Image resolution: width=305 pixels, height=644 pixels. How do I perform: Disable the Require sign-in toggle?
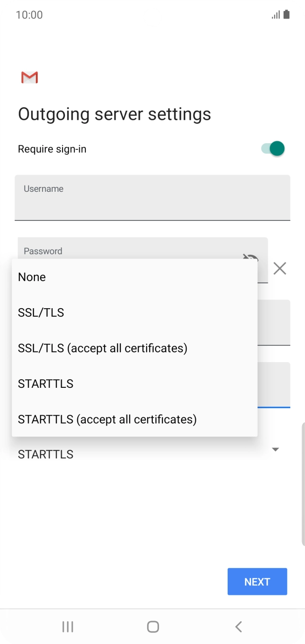click(x=271, y=148)
